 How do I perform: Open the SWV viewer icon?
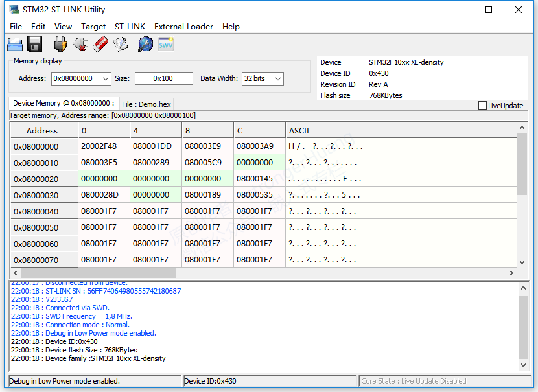point(166,44)
